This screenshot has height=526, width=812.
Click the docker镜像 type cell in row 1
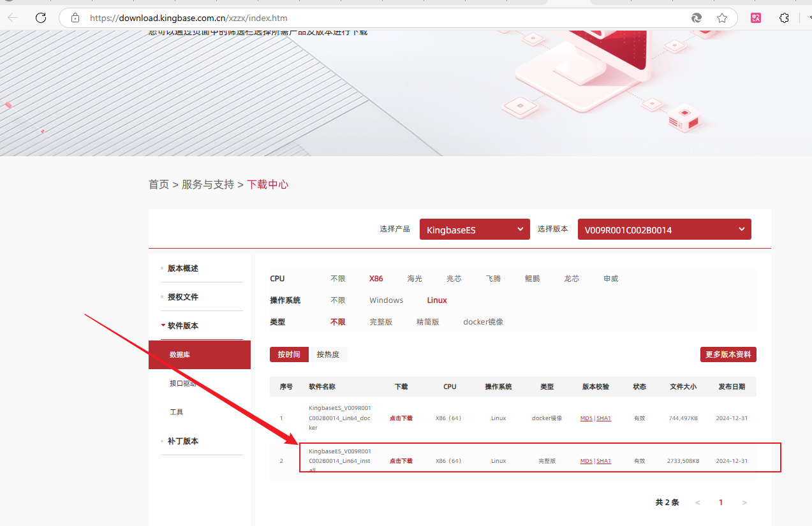547,418
